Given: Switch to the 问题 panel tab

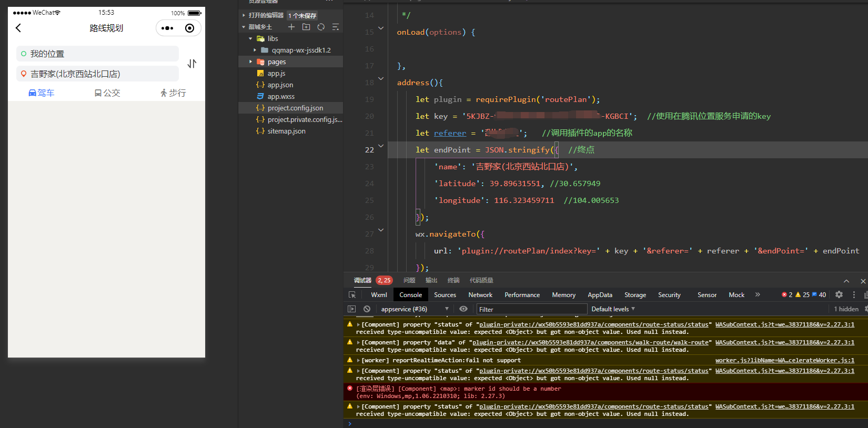Looking at the screenshot, I should click(409, 281).
